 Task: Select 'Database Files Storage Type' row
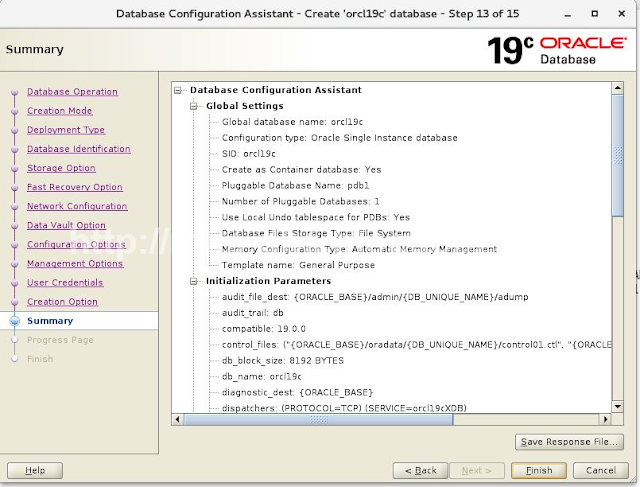click(316, 233)
